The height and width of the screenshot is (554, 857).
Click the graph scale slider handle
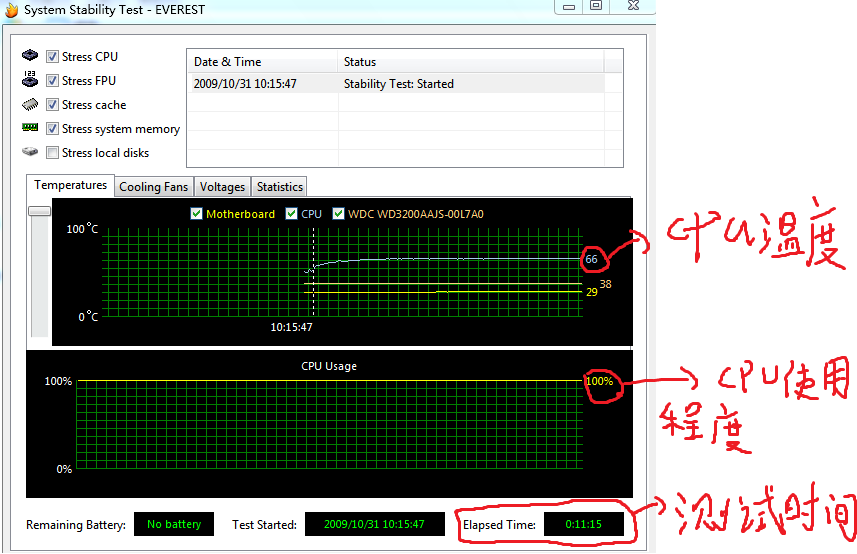(39, 211)
